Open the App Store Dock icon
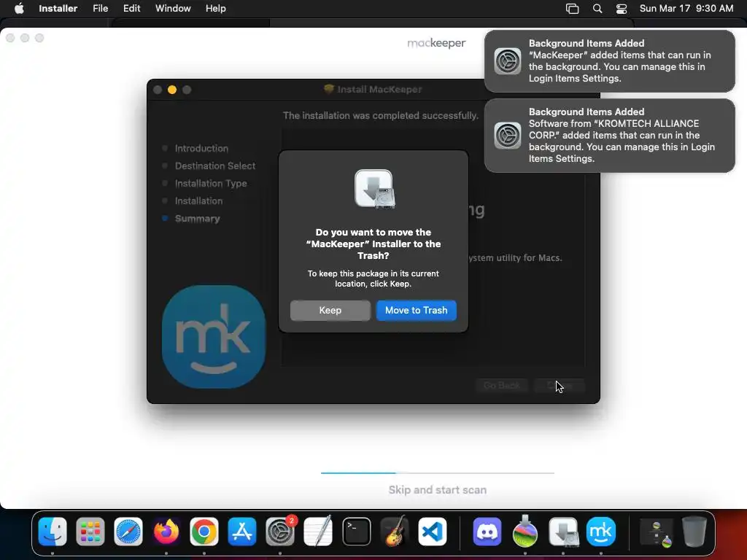The height and width of the screenshot is (560, 747). click(242, 532)
